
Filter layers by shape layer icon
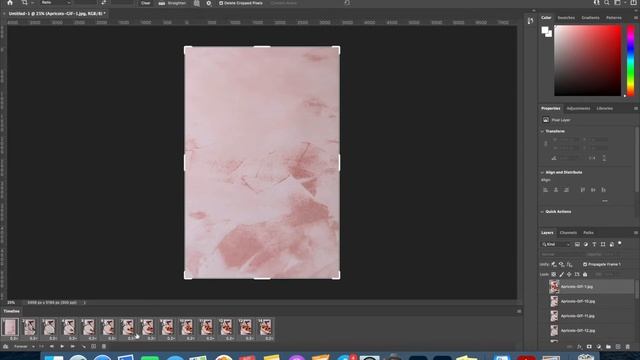click(x=603, y=244)
